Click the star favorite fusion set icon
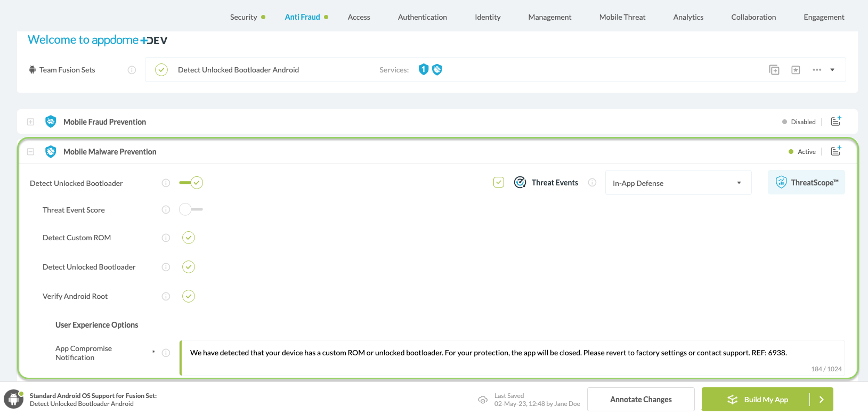868x415 pixels. pyautogui.click(x=796, y=70)
